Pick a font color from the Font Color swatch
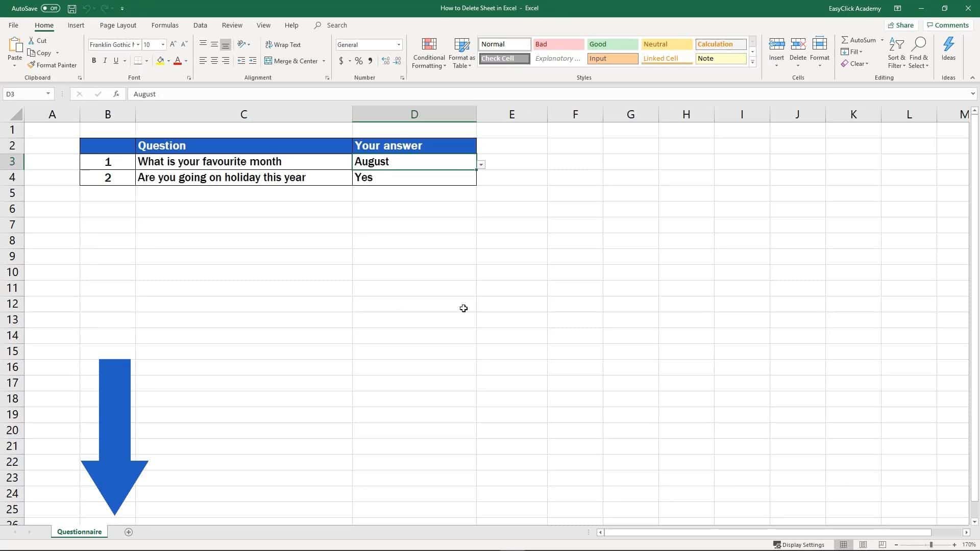The height and width of the screenshot is (551, 980). click(178, 61)
